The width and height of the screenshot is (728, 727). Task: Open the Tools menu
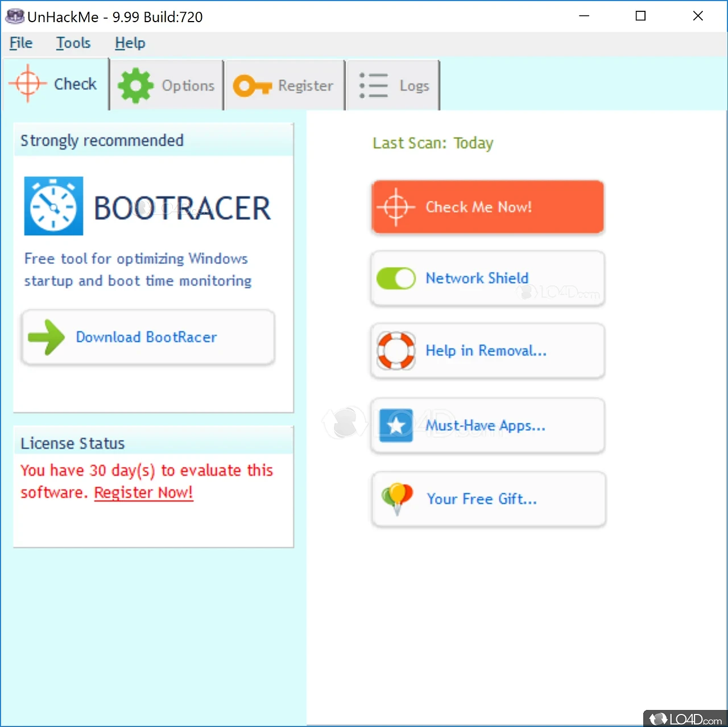coord(73,43)
